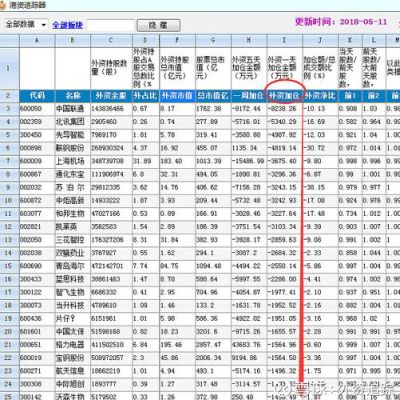Select column I header
This screenshot has height=400, width=400.
tap(285, 40)
